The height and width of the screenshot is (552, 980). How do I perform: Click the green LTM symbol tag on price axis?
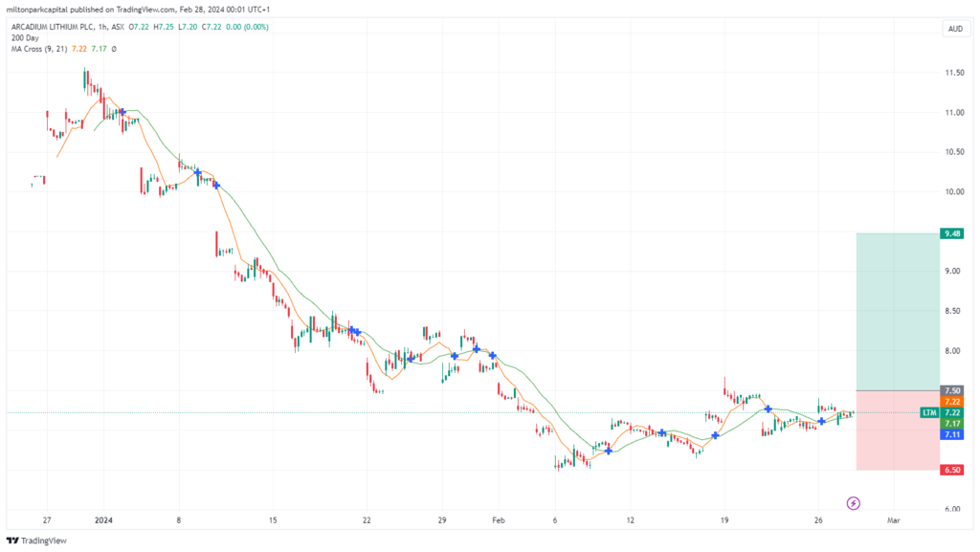coord(930,412)
